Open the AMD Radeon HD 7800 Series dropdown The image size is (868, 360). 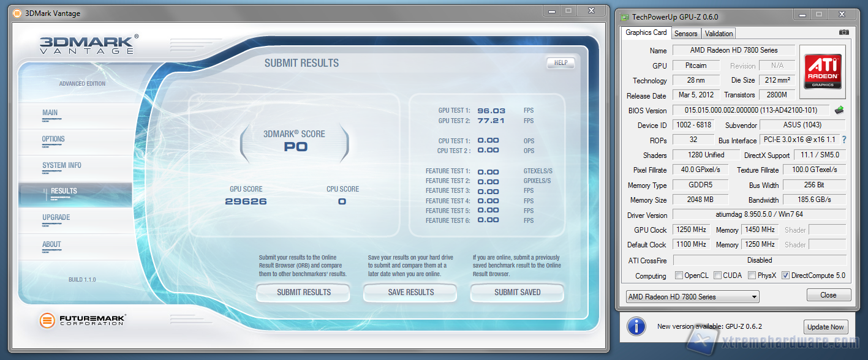click(692, 297)
